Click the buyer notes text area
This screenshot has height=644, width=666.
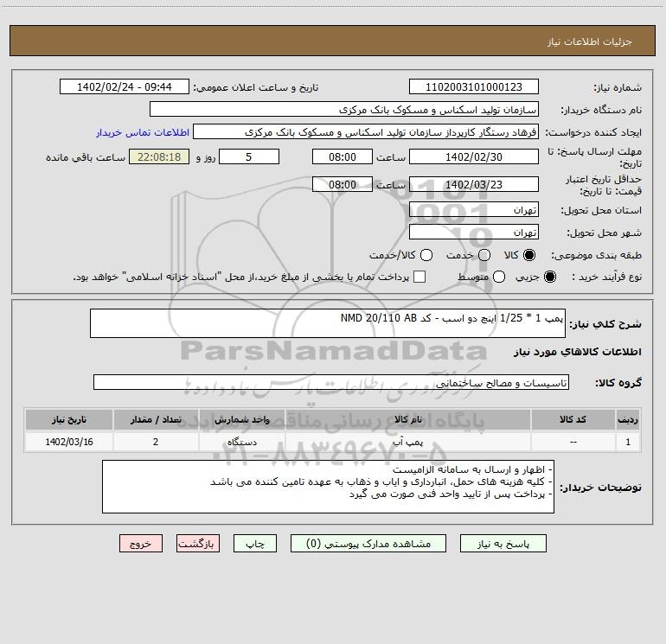click(328, 487)
